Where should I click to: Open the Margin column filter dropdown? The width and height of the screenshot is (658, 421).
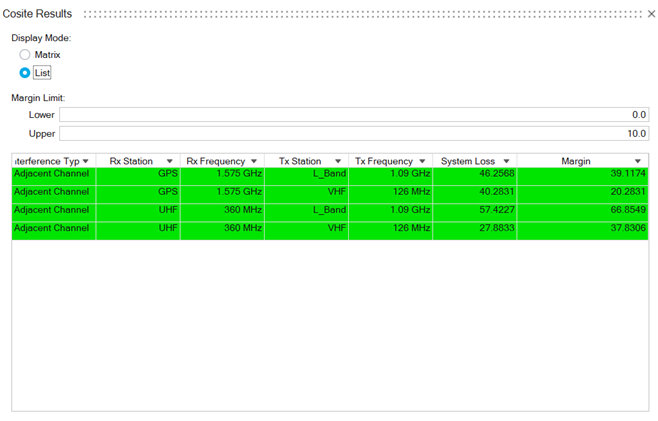(x=638, y=161)
